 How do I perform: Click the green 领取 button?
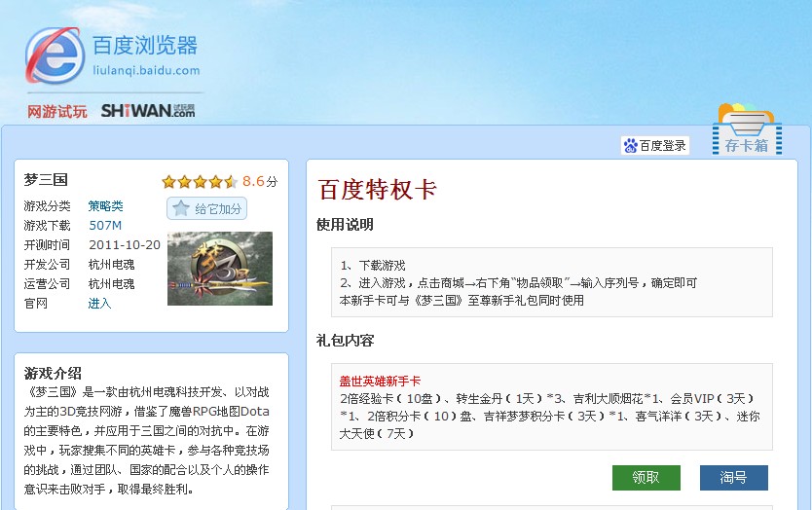point(646,477)
